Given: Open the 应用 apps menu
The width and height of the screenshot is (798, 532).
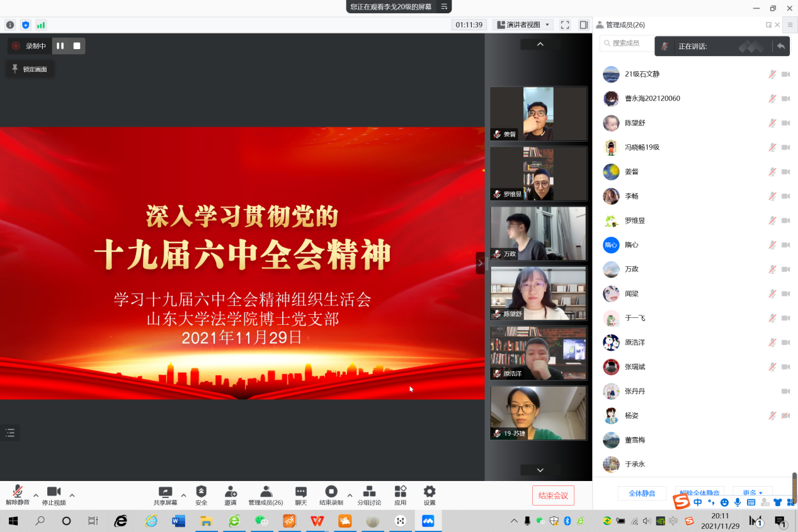Looking at the screenshot, I should (x=400, y=495).
